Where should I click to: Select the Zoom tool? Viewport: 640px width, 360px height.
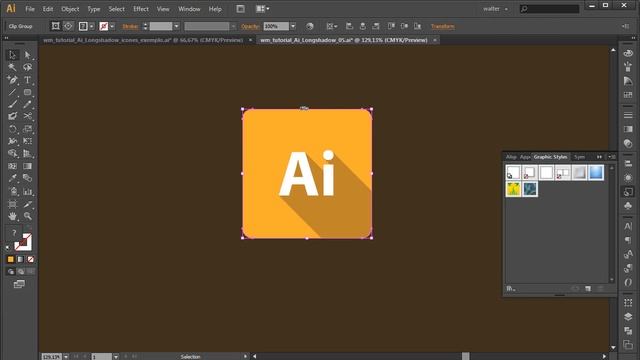27,216
